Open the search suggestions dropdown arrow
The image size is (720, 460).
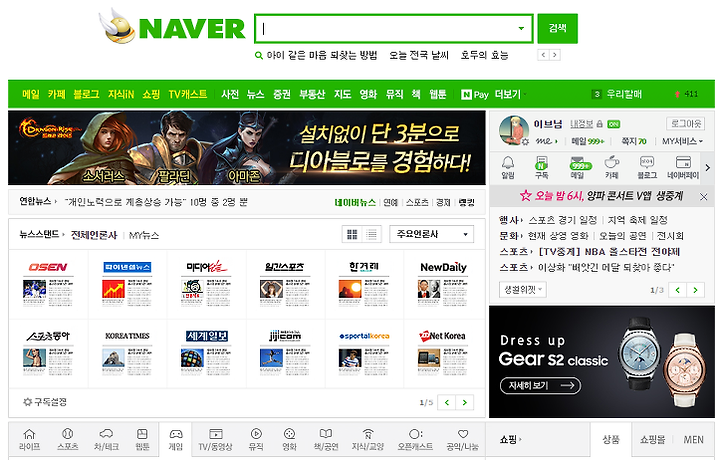[521, 28]
